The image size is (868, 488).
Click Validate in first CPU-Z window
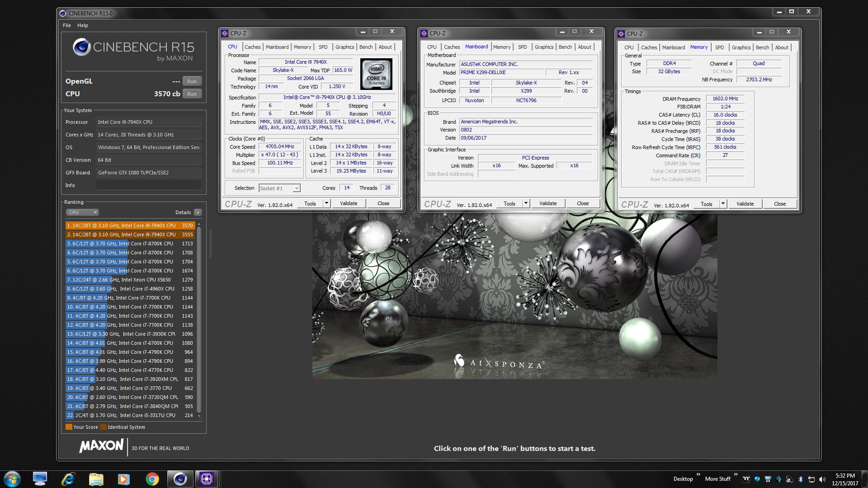click(349, 204)
